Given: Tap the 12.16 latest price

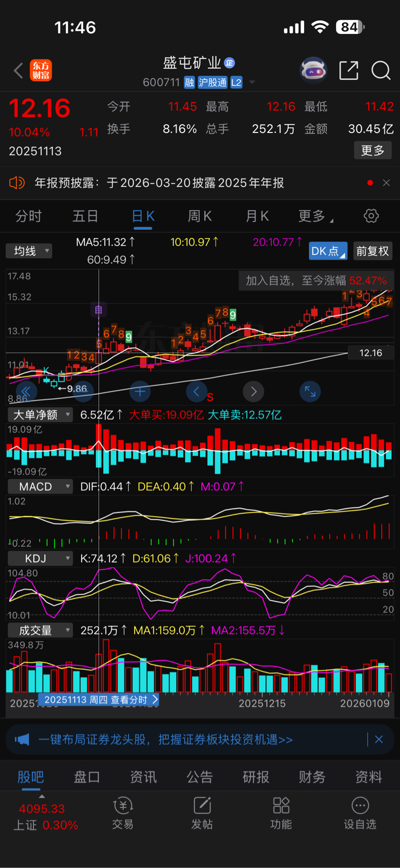Looking at the screenshot, I should click(40, 108).
